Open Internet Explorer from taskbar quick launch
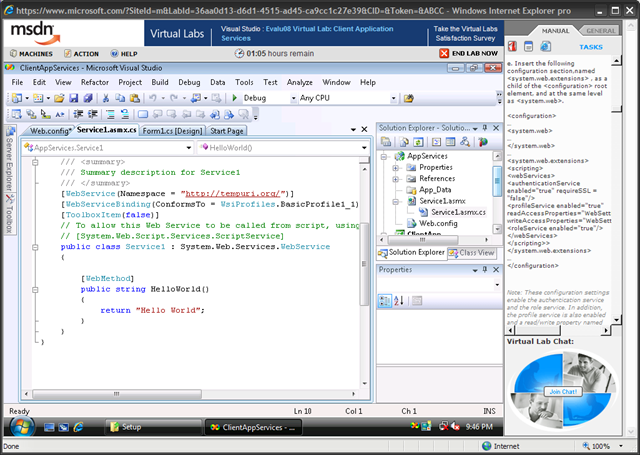 78,427
